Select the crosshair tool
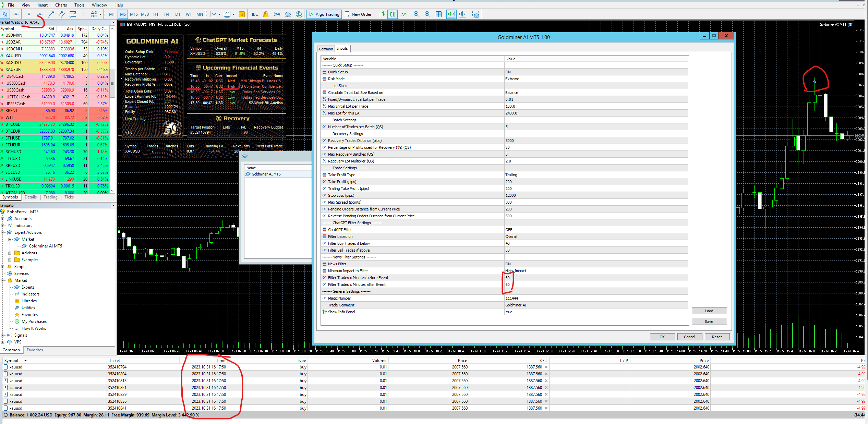 [x=16, y=14]
